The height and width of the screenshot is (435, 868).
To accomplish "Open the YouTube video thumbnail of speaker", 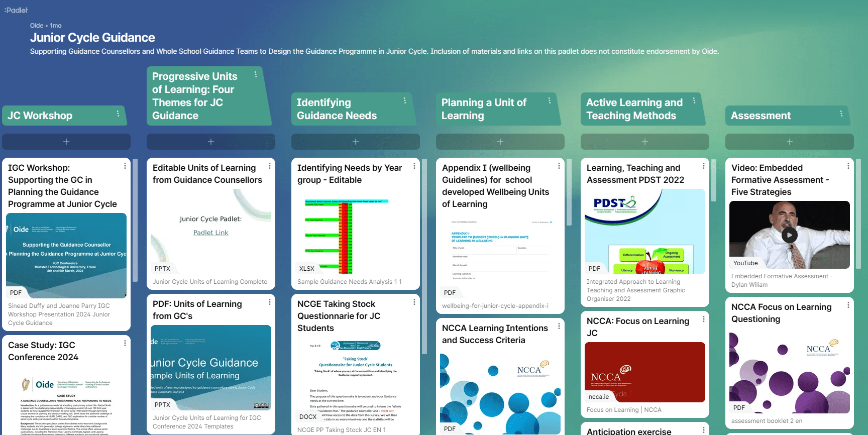I will [x=790, y=235].
